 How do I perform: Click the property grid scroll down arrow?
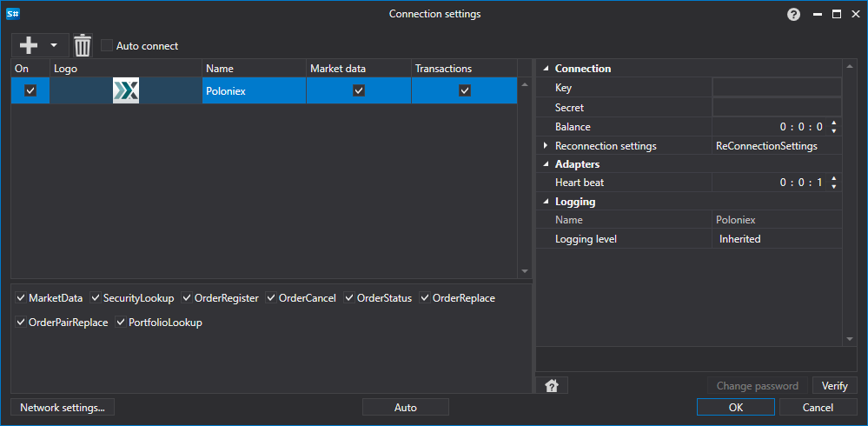click(x=850, y=338)
